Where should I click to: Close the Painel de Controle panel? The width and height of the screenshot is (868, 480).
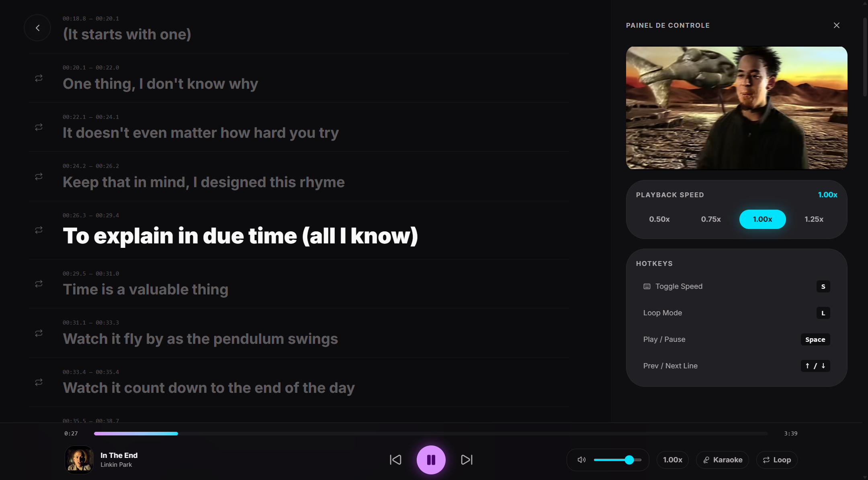point(837,25)
